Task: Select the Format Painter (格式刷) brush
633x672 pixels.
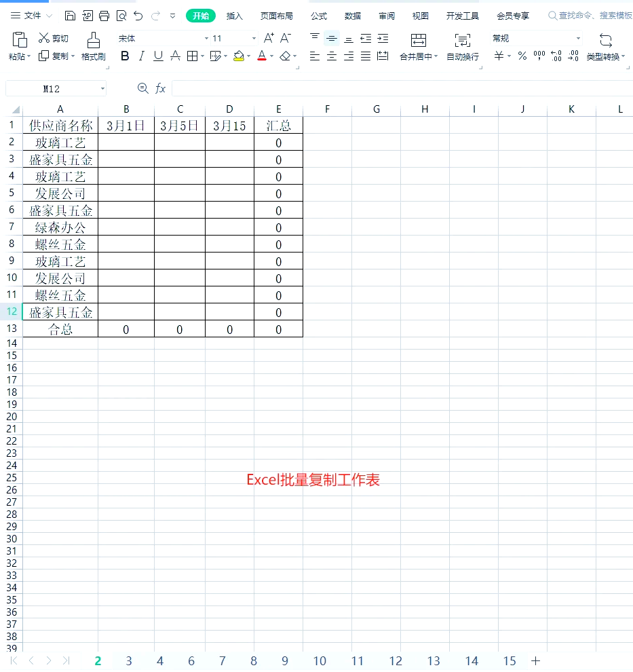Action: [x=94, y=46]
